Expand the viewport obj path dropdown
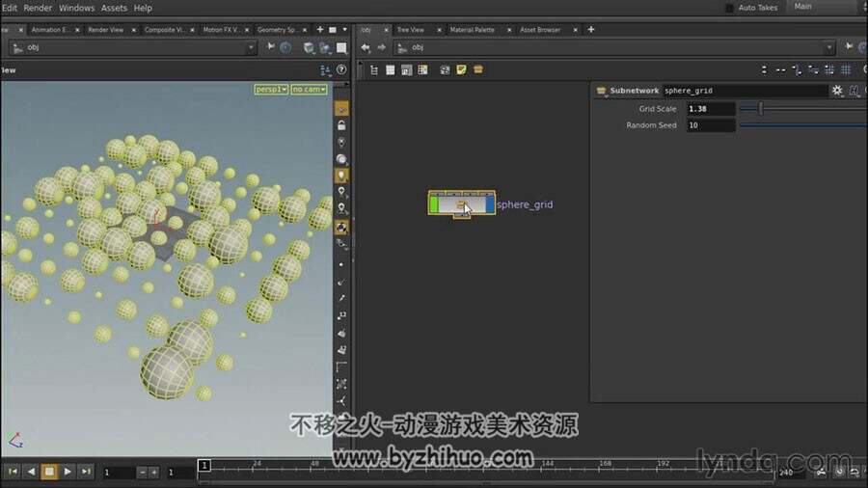 251,47
